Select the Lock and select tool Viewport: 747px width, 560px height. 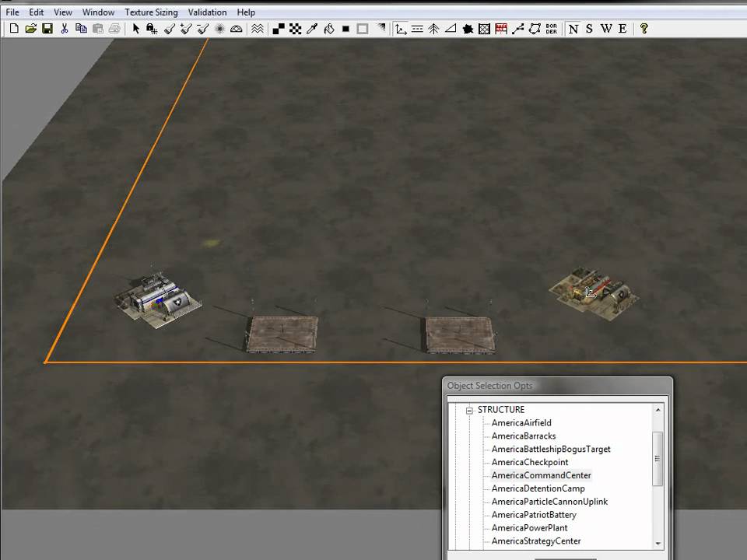click(x=152, y=29)
